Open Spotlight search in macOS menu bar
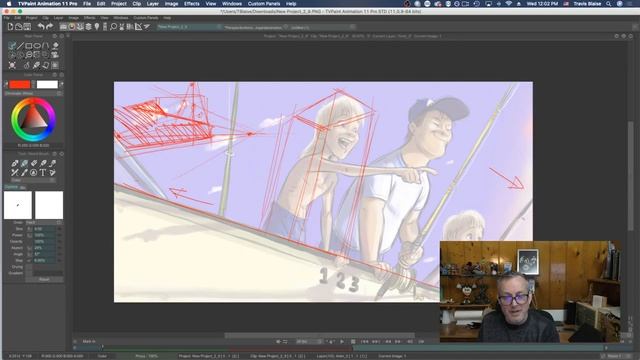This screenshot has height=360, width=640. (609, 4)
